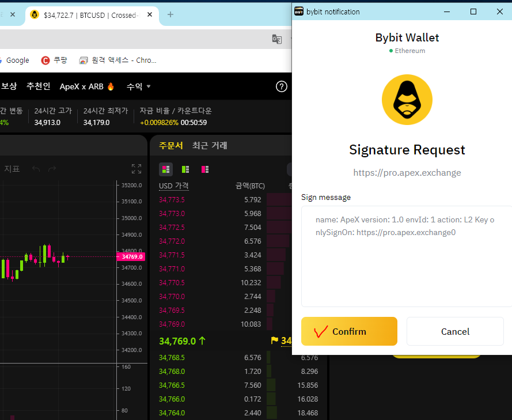
Task: Click the 34,773.0 ask price
Action: (172, 213)
